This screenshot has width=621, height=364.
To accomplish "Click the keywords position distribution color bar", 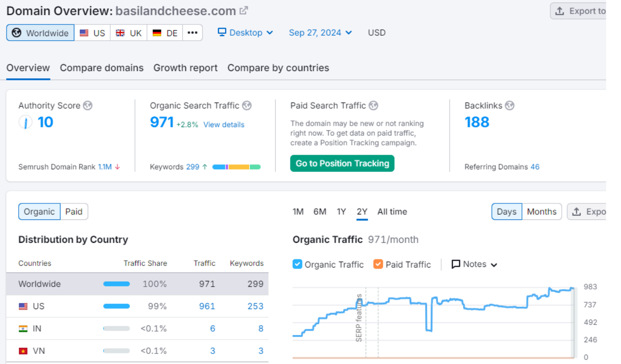I will (236, 167).
